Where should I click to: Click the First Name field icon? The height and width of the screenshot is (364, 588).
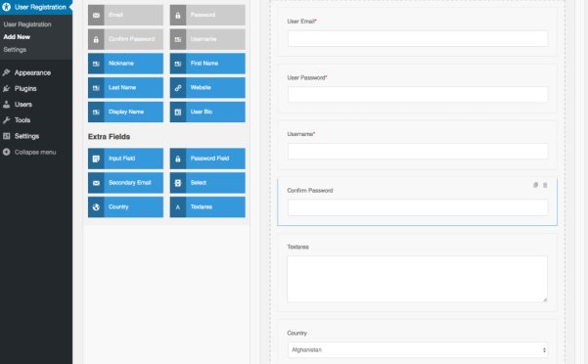[x=178, y=64]
